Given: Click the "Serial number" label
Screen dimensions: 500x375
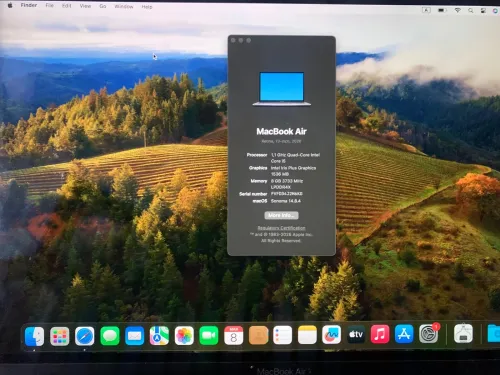Looking at the screenshot, I should click(253, 194).
